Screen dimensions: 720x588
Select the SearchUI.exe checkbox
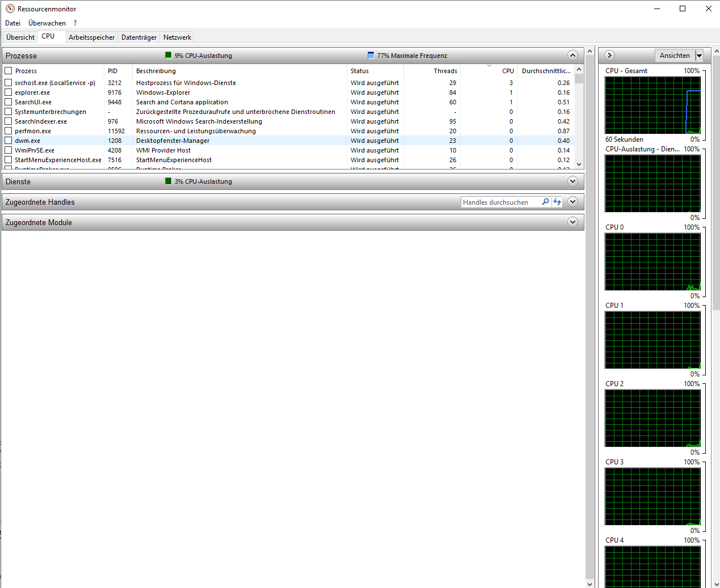tap(9, 102)
